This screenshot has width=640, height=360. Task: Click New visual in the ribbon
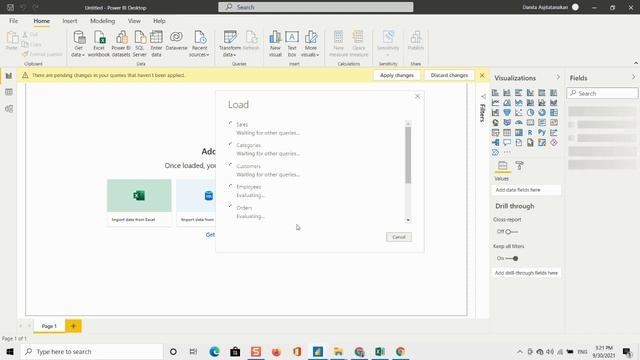(x=275, y=44)
